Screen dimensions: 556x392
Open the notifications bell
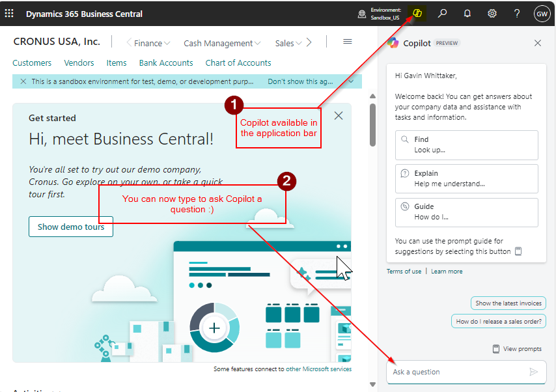[x=467, y=14]
